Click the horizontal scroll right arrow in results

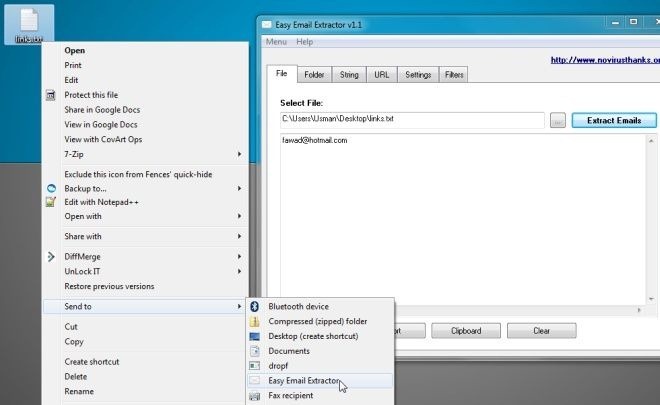point(639,310)
